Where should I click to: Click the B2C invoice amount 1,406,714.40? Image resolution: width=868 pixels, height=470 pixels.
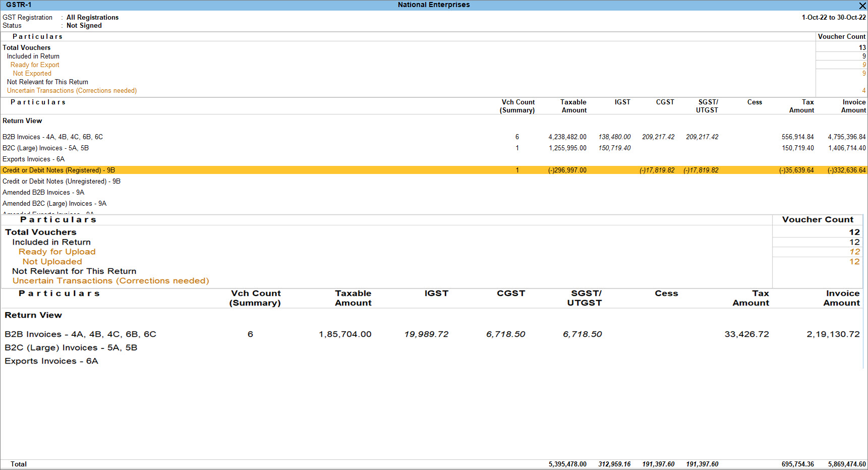coord(846,148)
